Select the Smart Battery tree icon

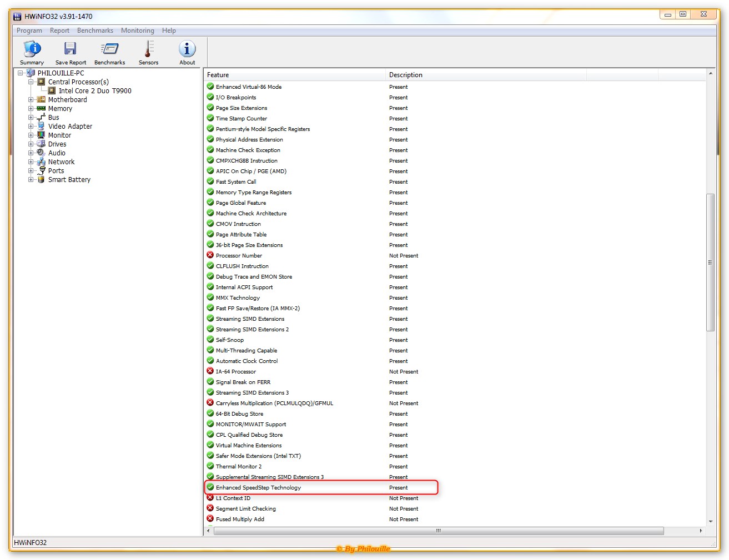click(41, 180)
